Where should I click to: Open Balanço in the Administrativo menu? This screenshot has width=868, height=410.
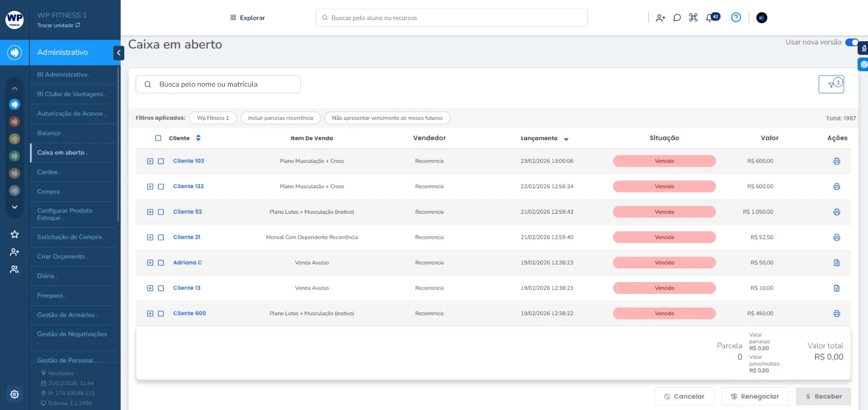[x=50, y=133]
